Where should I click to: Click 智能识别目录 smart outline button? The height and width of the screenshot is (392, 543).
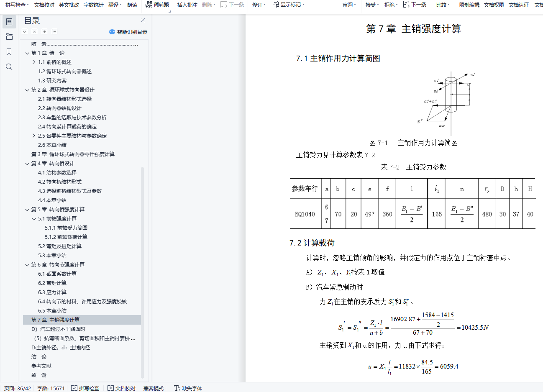pos(128,32)
